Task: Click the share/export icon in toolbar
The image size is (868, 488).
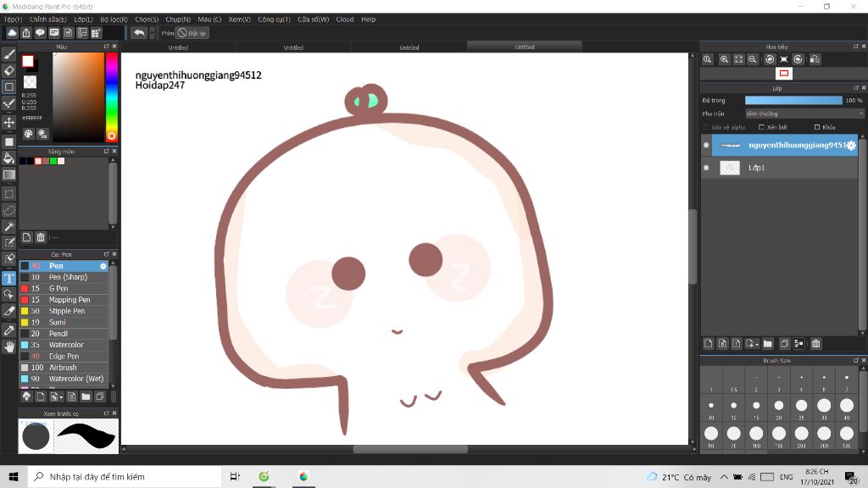Action: [x=26, y=33]
